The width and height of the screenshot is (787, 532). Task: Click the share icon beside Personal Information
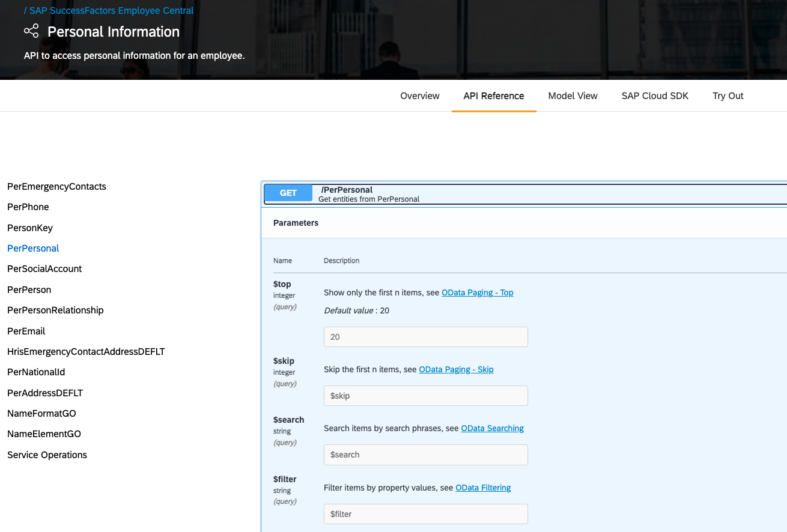click(31, 31)
